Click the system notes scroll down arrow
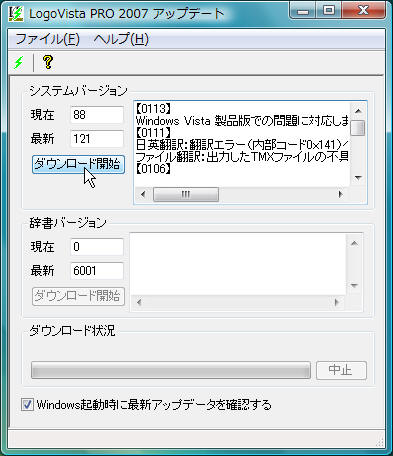Screen dimensions: 393x456 click(358, 178)
